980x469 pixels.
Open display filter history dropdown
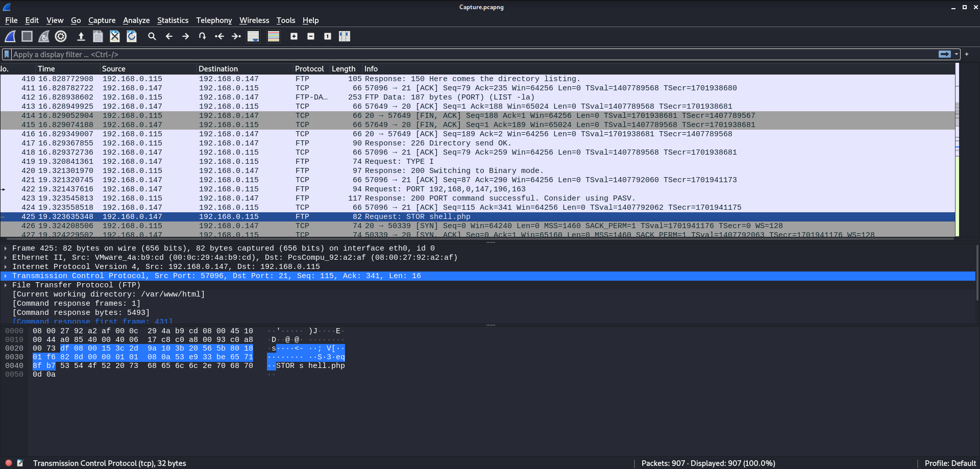(957, 54)
